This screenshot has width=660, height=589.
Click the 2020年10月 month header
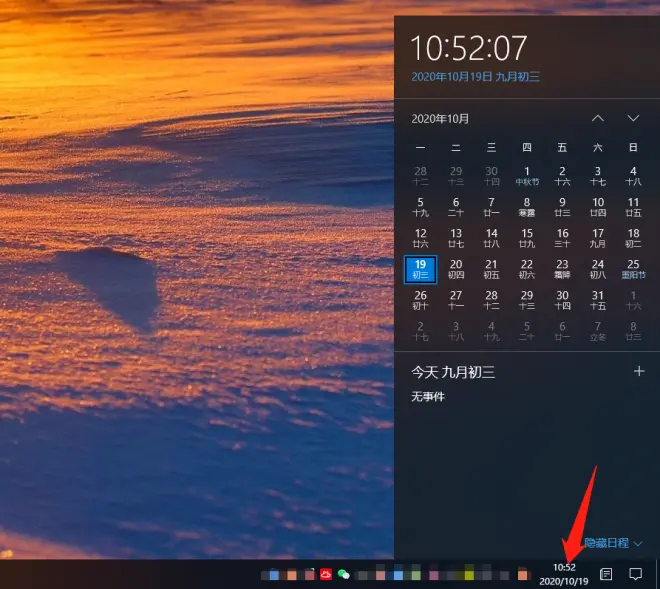click(440, 119)
